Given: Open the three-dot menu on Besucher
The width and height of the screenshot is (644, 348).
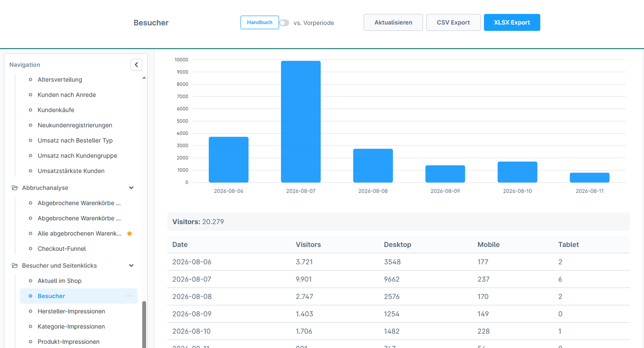Looking at the screenshot, I should click(x=129, y=296).
